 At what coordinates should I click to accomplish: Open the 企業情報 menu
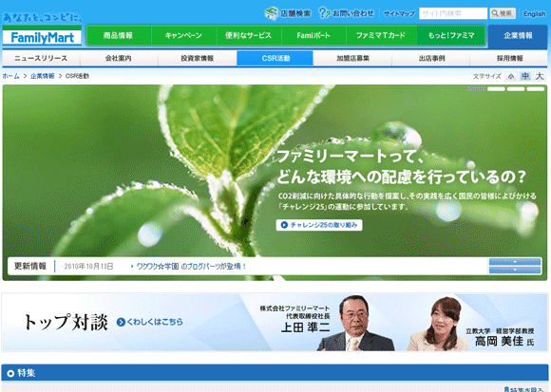(x=518, y=36)
